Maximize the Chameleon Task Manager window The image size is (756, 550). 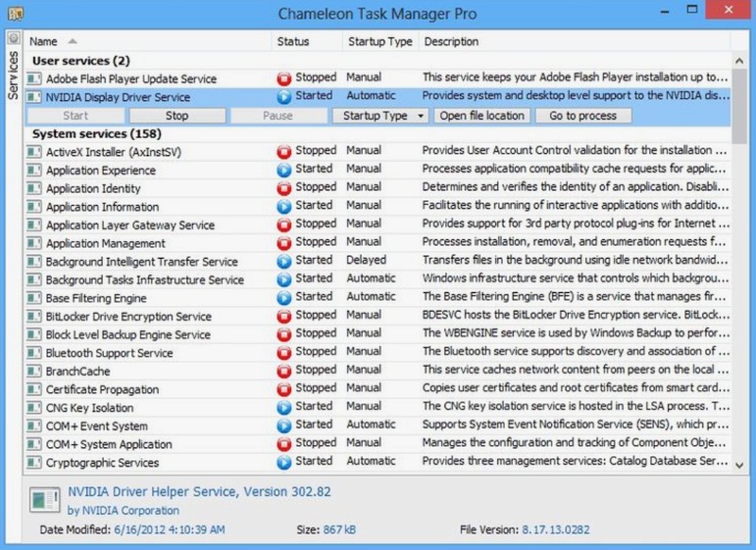(x=693, y=9)
